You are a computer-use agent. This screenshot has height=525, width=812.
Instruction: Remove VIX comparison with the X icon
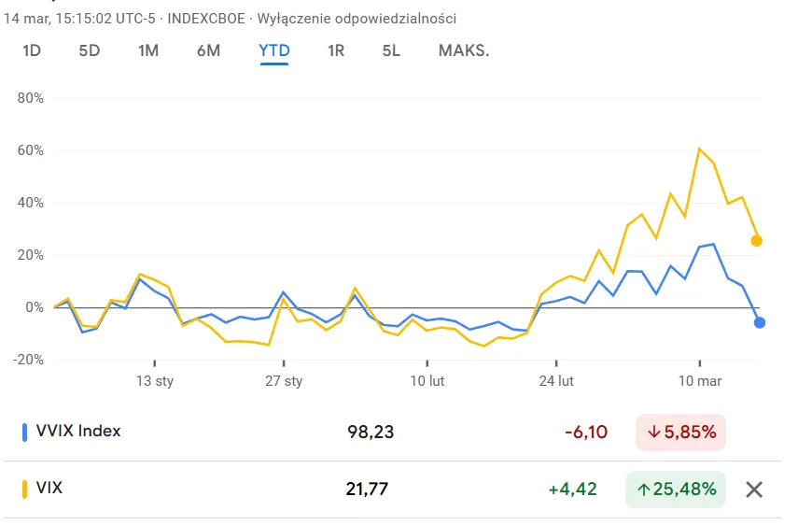click(x=754, y=490)
